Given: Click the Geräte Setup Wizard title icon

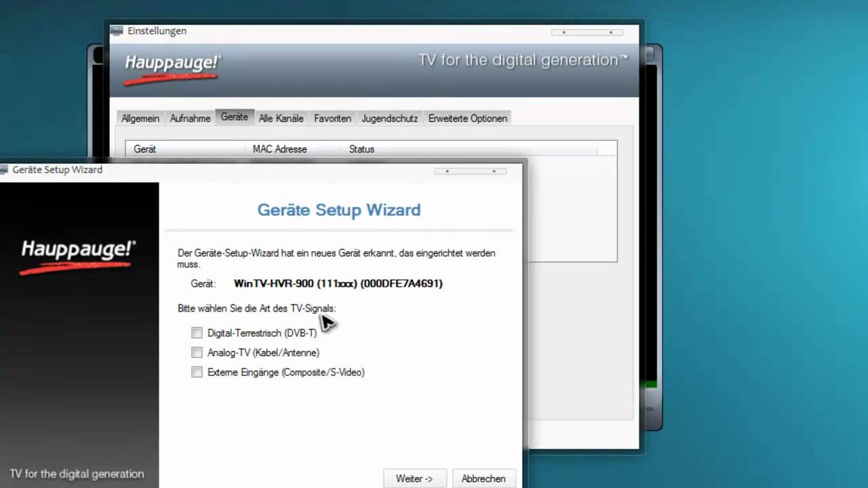Looking at the screenshot, I should tap(4, 169).
